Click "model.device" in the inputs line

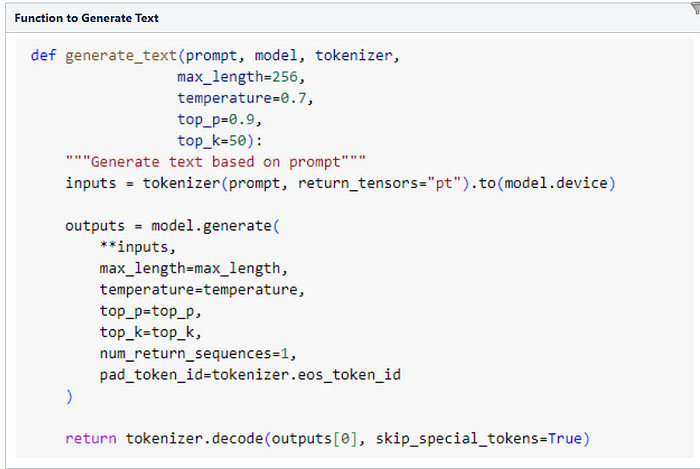point(556,183)
